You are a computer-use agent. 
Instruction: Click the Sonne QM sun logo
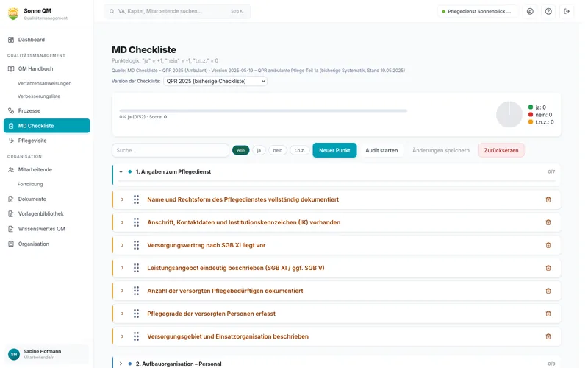click(x=13, y=13)
